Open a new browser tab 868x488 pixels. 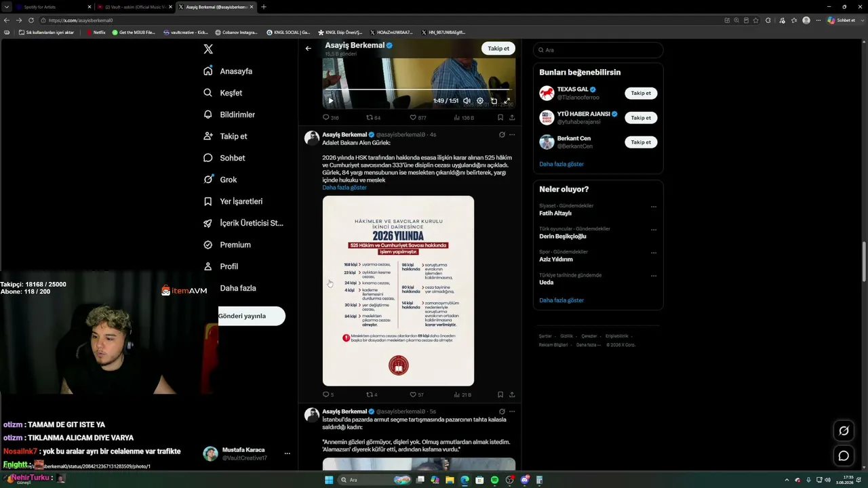pyautogui.click(x=264, y=7)
